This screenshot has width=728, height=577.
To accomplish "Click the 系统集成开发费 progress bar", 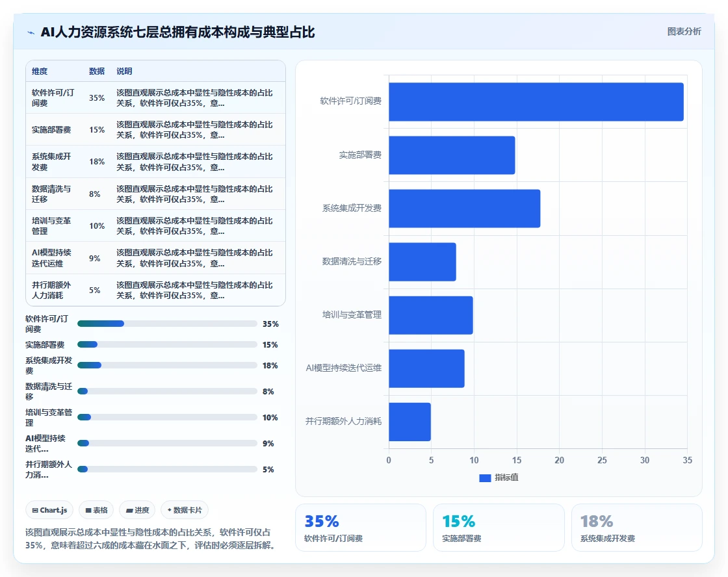I will click(x=167, y=365).
